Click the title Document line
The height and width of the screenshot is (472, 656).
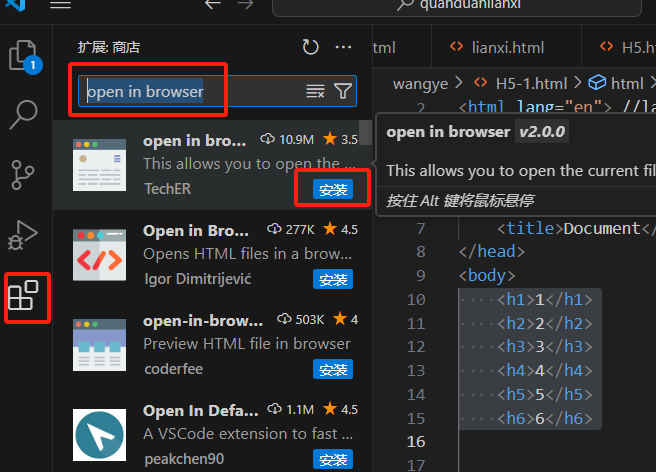pyautogui.click(x=577, y=229)
